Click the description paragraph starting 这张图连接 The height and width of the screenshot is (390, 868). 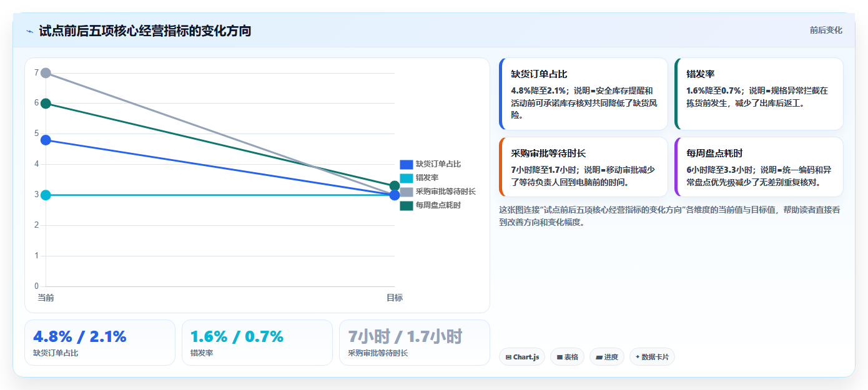(x=669, y=216)
